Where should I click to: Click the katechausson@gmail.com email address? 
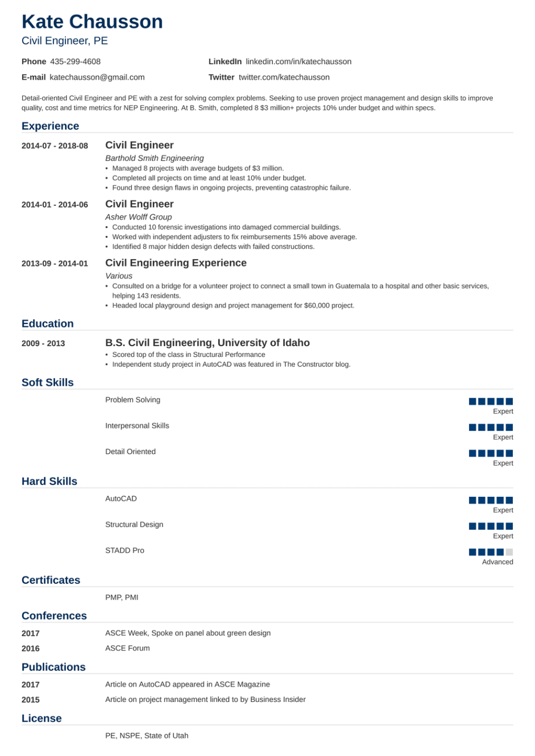click(97, 77)
